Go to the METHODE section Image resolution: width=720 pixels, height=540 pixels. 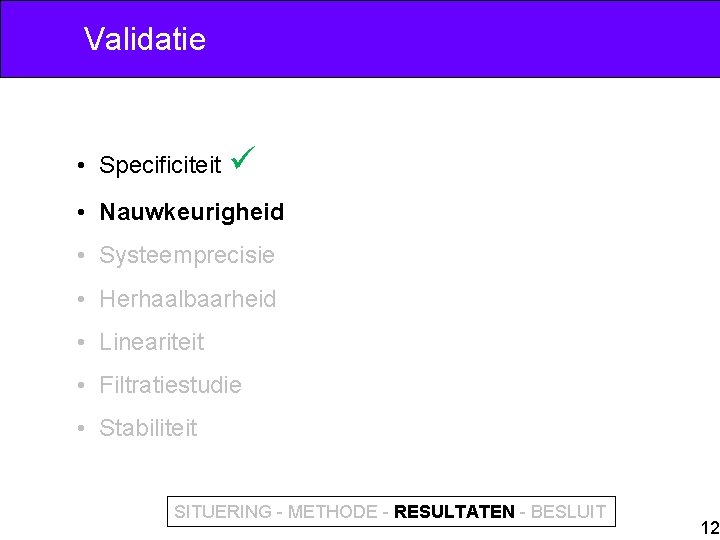coord(332,512)
